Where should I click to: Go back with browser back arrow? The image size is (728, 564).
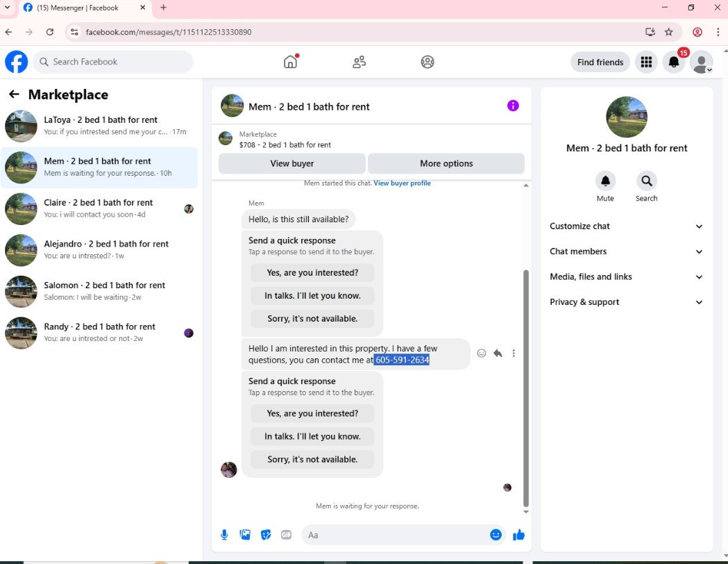pyautogui.click(x=9, y=32)
